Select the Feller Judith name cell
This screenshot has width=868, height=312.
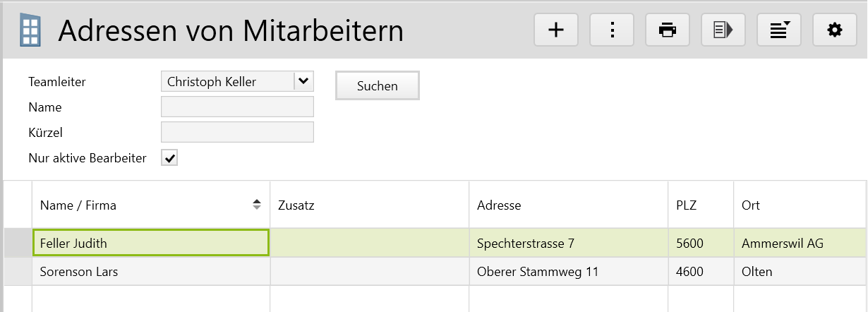(150, 244)
